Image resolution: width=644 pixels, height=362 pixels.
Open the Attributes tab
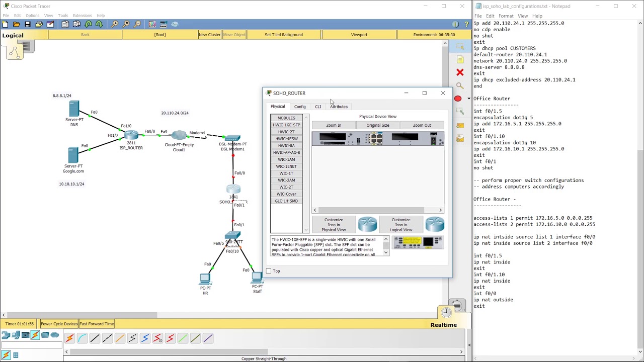(x=339, y=107)
